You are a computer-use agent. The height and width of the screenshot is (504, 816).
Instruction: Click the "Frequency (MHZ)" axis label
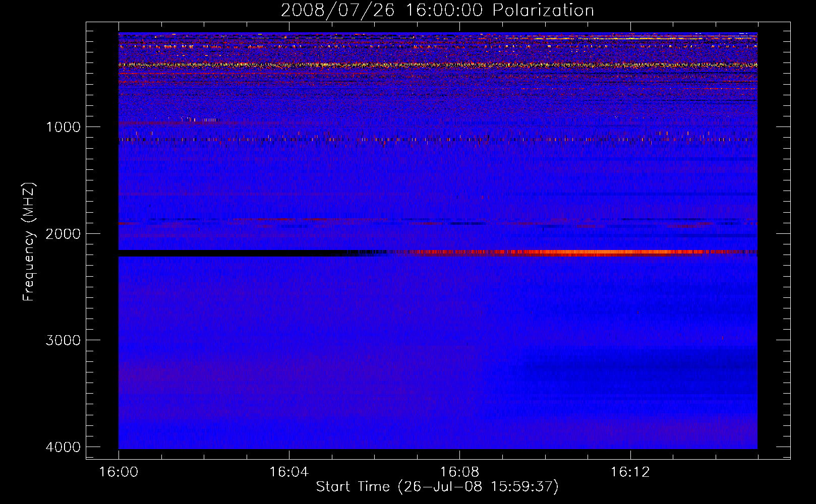(29, 241)
